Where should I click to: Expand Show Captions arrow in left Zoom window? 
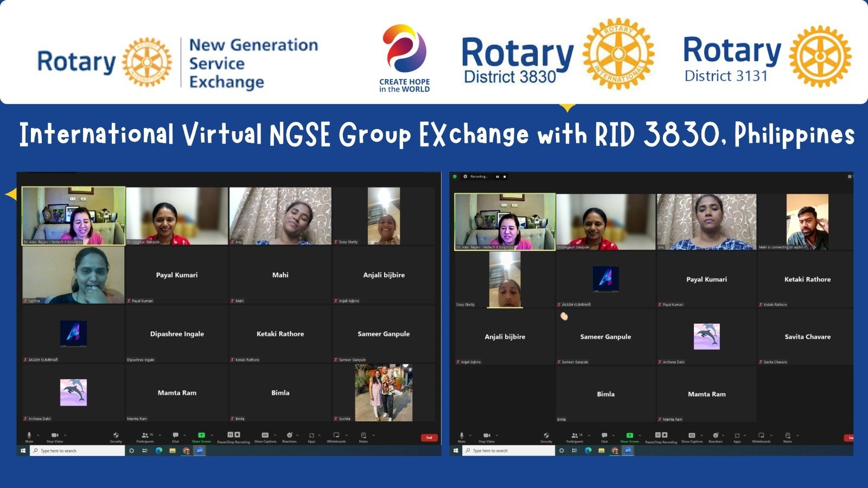(x=275, y=435)
